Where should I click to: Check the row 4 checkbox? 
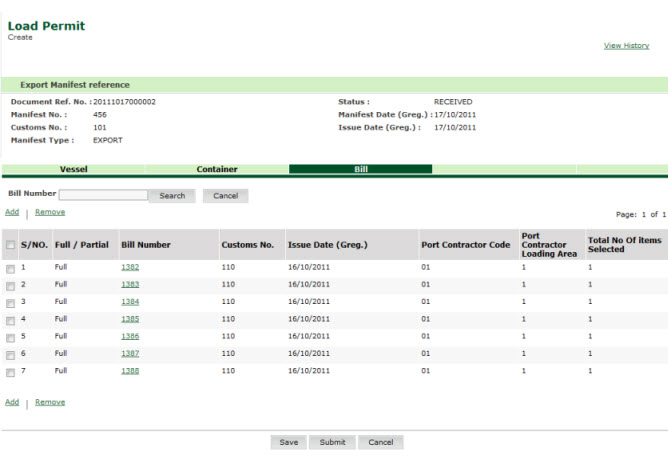click(10, 321)
